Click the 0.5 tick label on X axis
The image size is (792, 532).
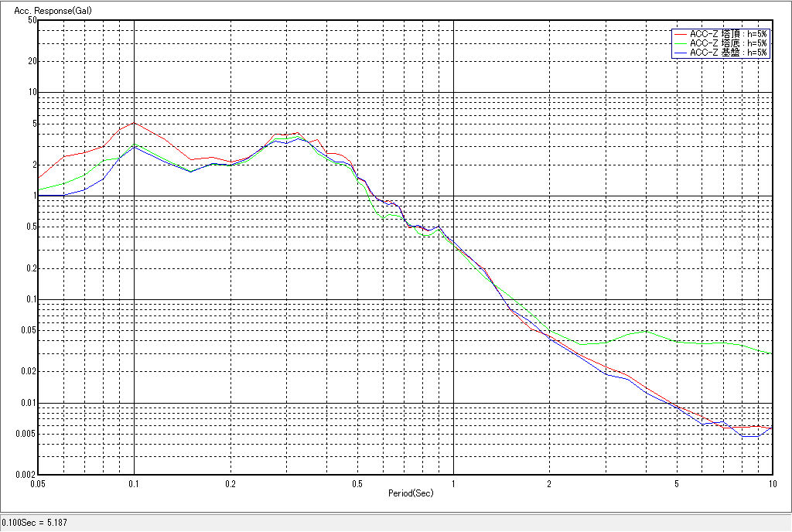(x=357, y=484)
